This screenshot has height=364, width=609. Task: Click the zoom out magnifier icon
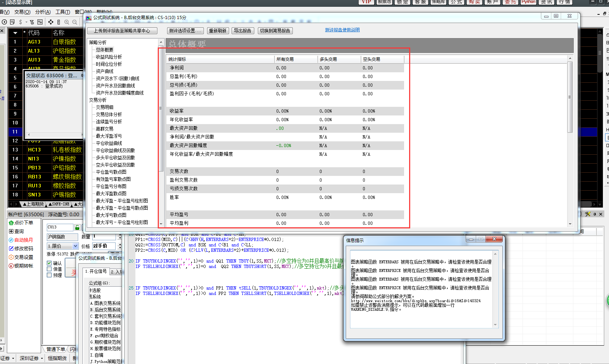pos(75,22)
